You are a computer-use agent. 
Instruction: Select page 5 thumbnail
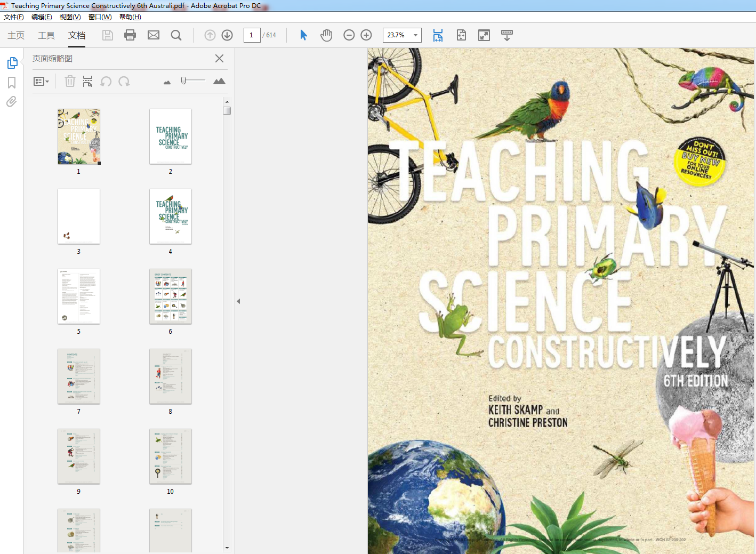[x=79, y=296]
